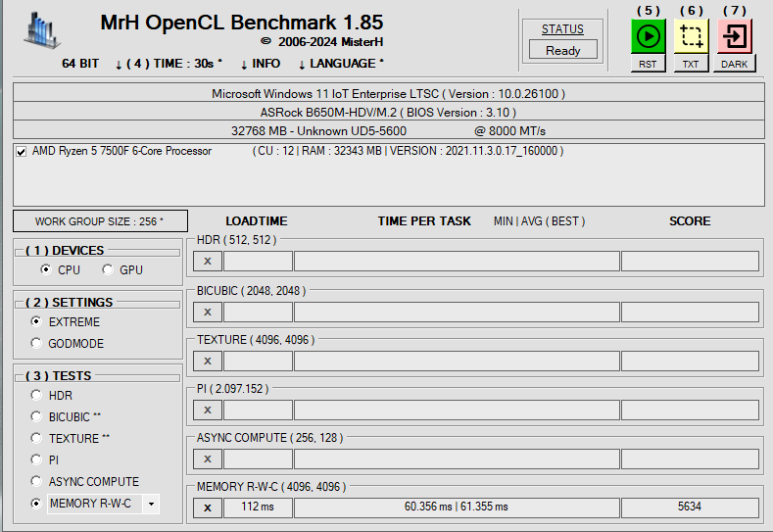Click the RST button
Image resolution: width=773 pixels, height=532 pixels.
[x=648, y=64]
